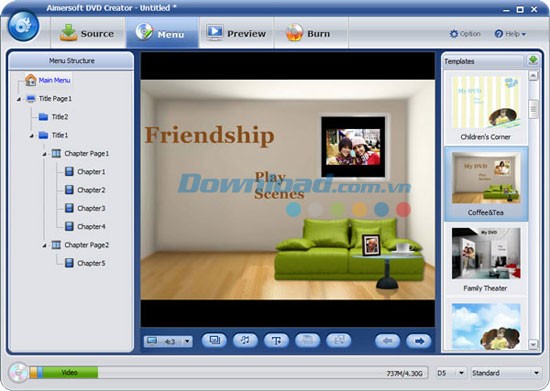Image resolution: width=550 pixels, height=391 pixels.
Task: Open the 4:3 aspect ratio dropdown
Action: click(187, 341)
